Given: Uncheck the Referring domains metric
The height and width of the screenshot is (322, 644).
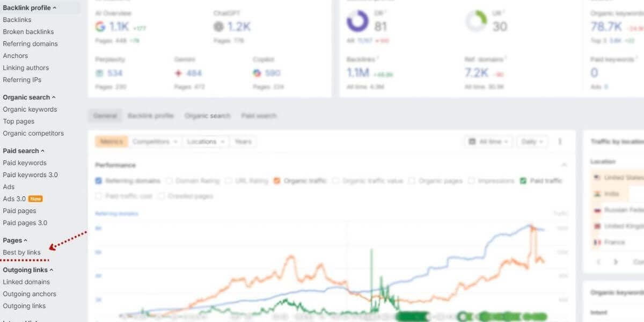Looking at the screenshot, I should (x=99, y=181).
